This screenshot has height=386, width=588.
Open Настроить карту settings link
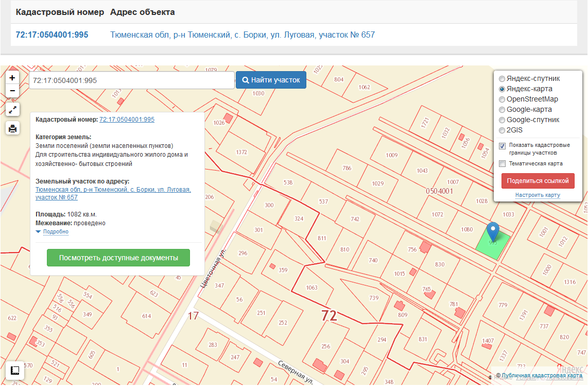538,195
